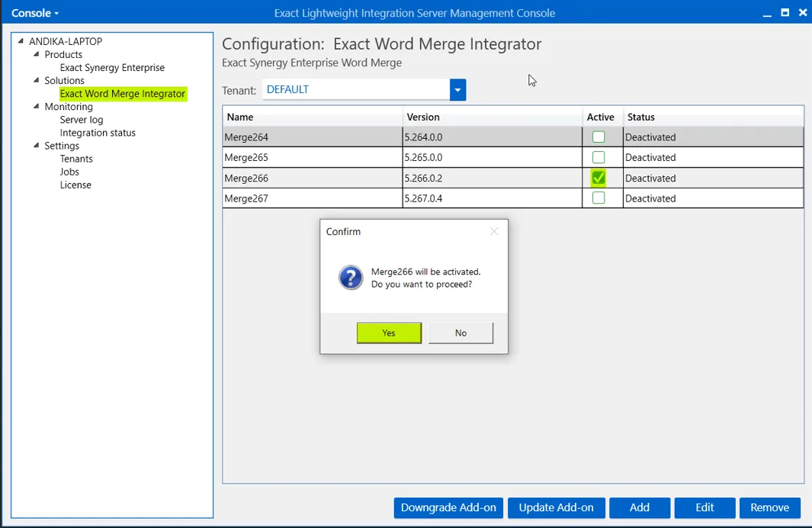Select License under Settings
The width and height of the screenshot is (812, 528).
tap(75, 185)
